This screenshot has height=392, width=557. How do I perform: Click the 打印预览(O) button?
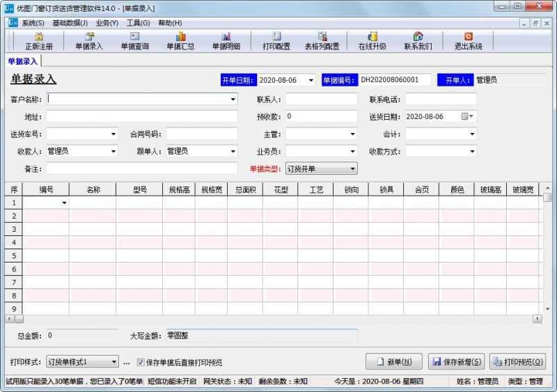(517, 362)
